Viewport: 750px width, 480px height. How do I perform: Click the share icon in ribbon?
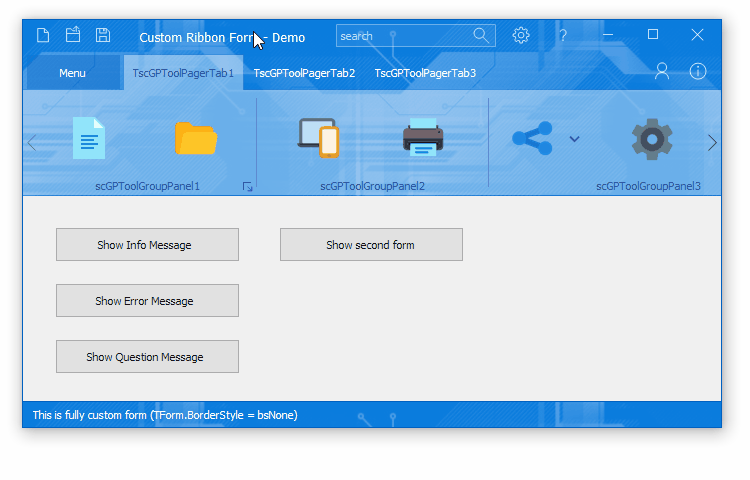[532, 138]
